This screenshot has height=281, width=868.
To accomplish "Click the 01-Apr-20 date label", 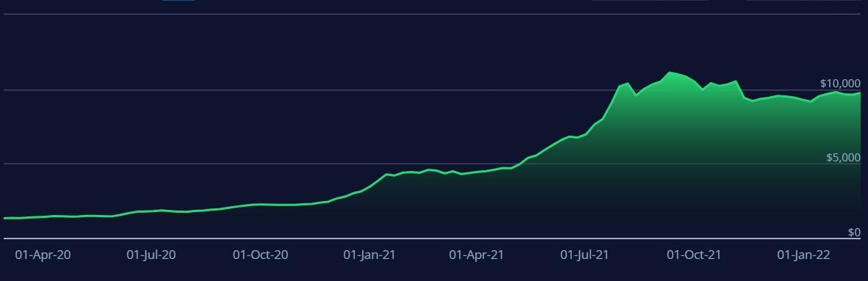I will pyautogui.click(x=43, y=255).
